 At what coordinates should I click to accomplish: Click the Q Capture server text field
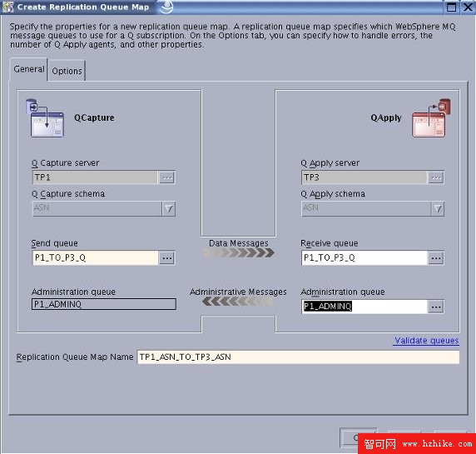95,177
